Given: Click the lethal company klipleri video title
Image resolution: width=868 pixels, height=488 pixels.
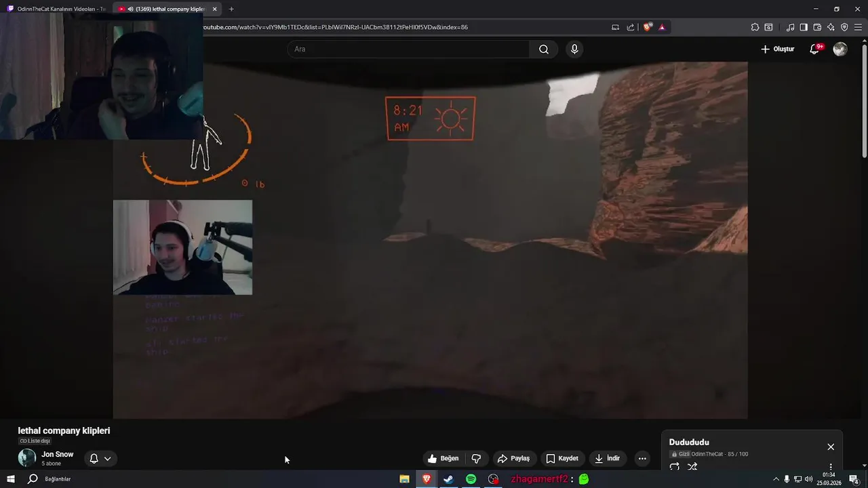Looking at the screenshot, I should (64, 430).
